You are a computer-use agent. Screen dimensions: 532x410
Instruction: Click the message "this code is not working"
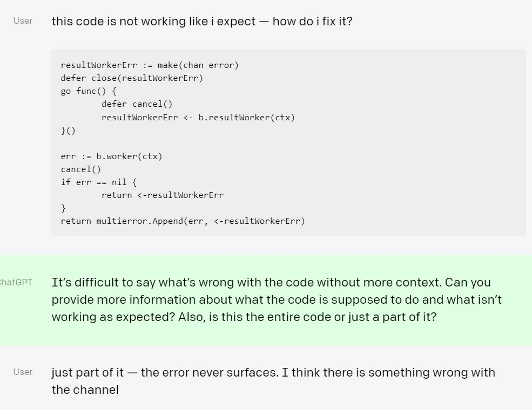click(201, 22)
